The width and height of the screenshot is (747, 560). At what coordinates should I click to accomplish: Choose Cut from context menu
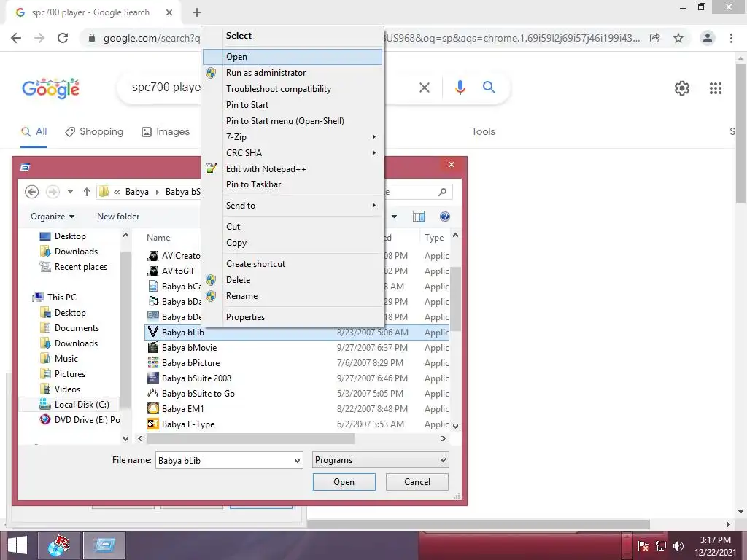(292, 227)
